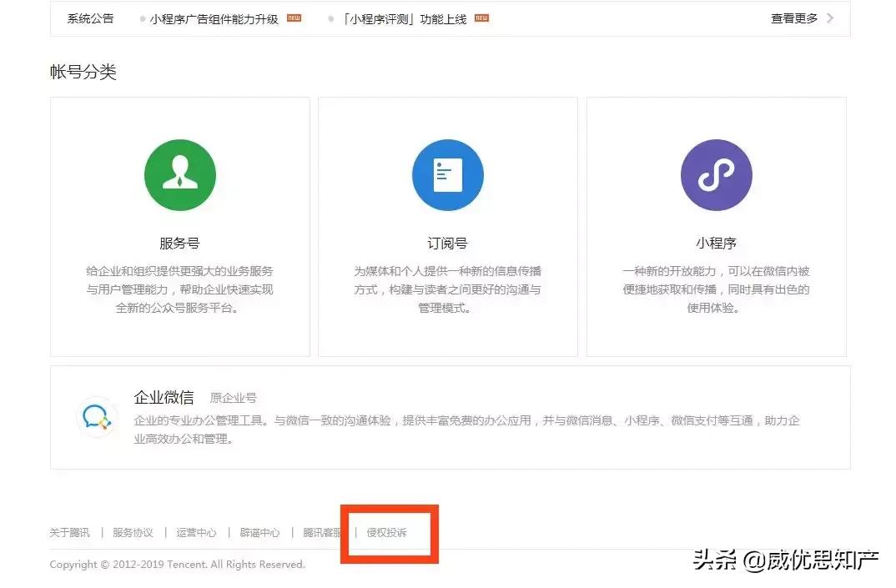Open the 辟谣中心 rumor debunking center

(259, 533)
